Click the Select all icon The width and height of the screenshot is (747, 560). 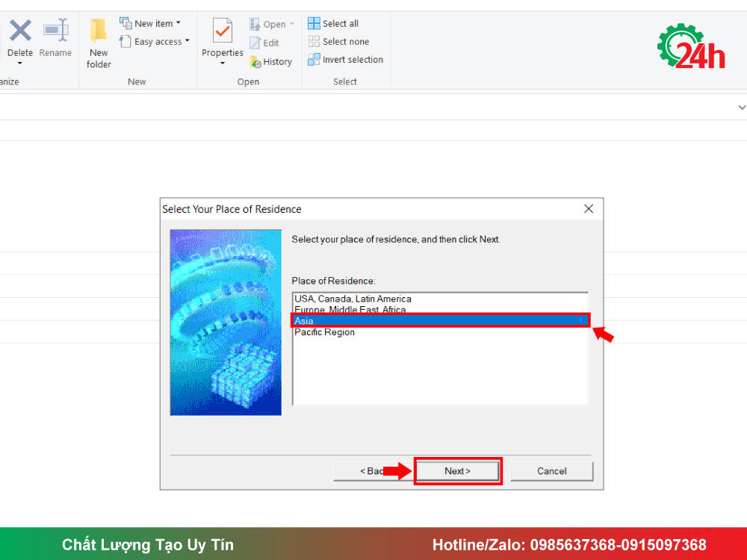point(314,23)
